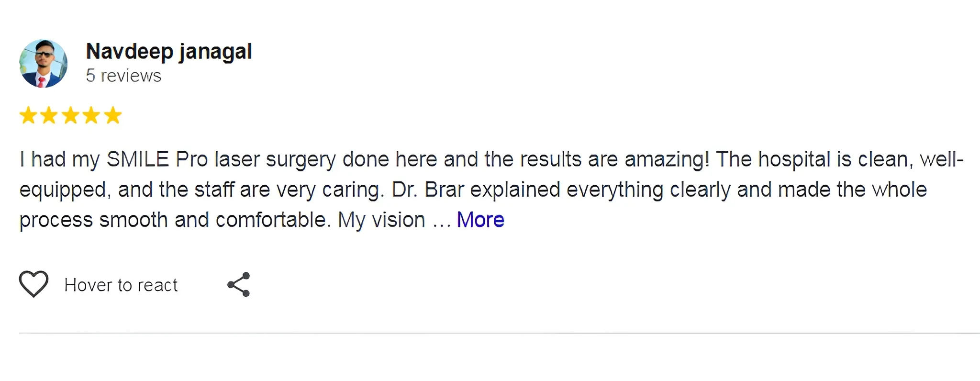Viewport: 980px width, 381px height.
Task: Select the reviewer name Navdeep janagal
Action: click(x=168, y=51)
